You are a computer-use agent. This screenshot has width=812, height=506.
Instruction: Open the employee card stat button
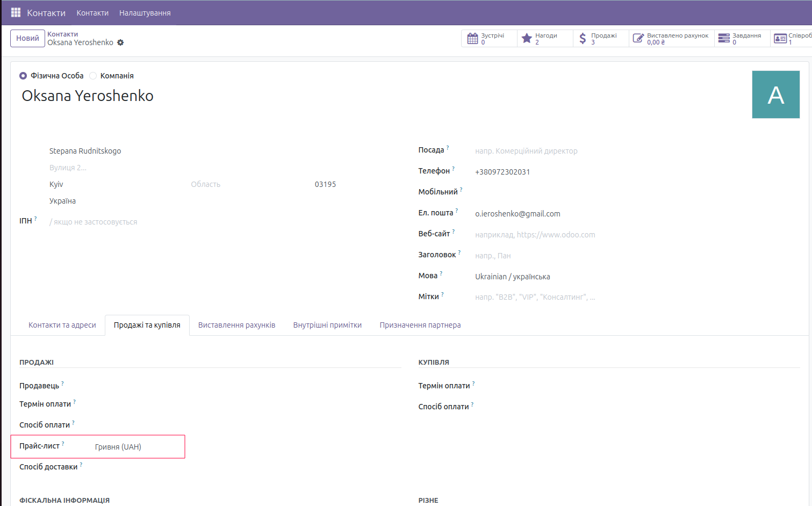click(x=792, y=39)
